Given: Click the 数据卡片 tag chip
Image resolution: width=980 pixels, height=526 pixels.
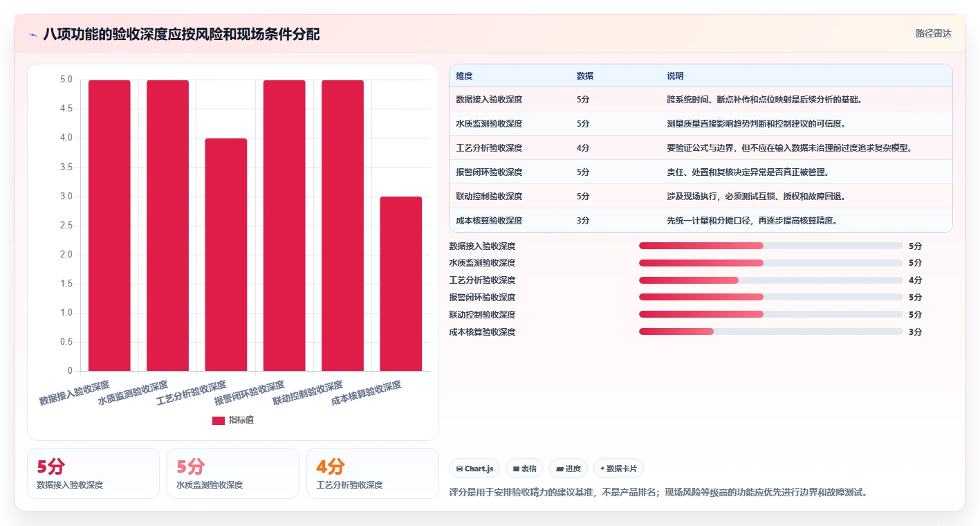Looking at the screenshot, I should pyautogui.click(x=618, y=469).
